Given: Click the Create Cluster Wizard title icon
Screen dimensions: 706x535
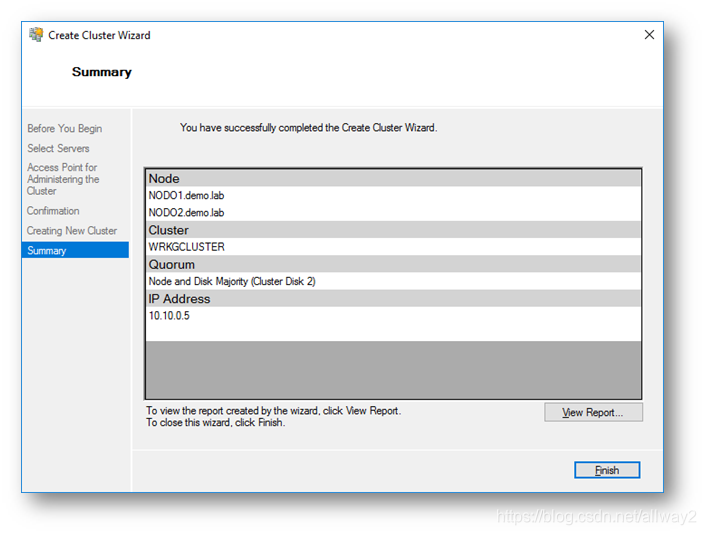Looking at the screenshot, I should (36, 35).
